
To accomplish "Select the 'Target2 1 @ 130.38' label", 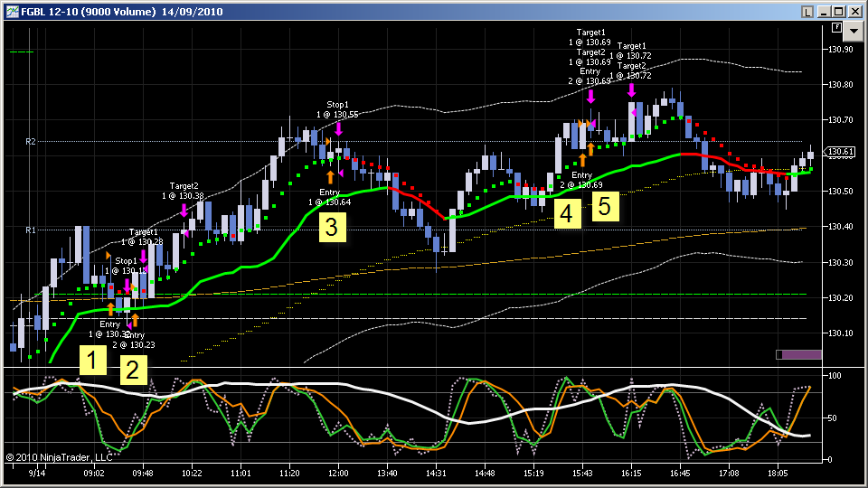I will (x=184, y=191).
